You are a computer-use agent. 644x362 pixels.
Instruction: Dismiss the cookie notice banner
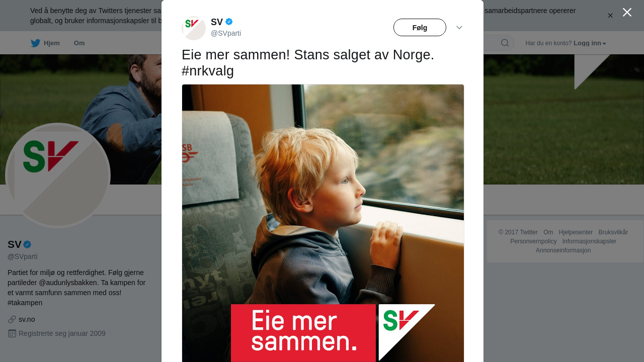coord(610,16)
